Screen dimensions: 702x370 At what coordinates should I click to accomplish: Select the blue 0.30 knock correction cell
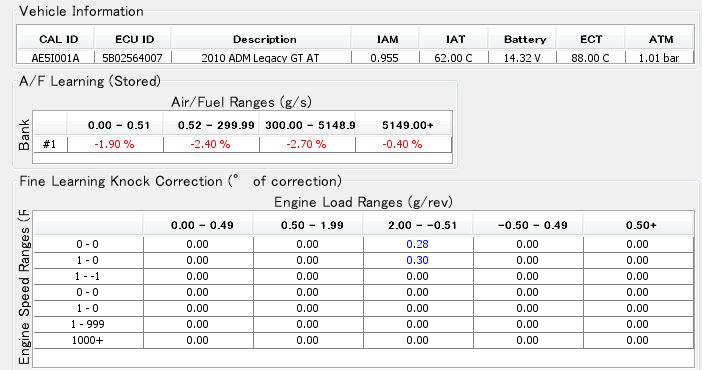click(x=418, y=260)
